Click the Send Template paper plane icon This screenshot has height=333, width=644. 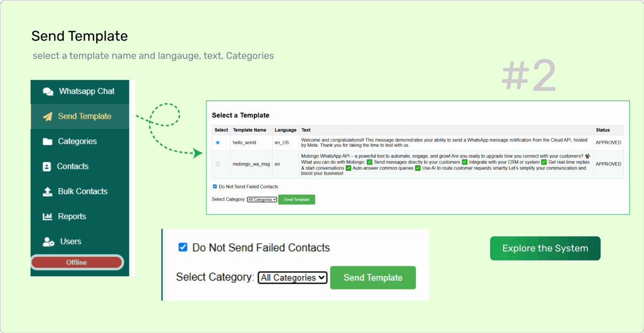(47, 116)
